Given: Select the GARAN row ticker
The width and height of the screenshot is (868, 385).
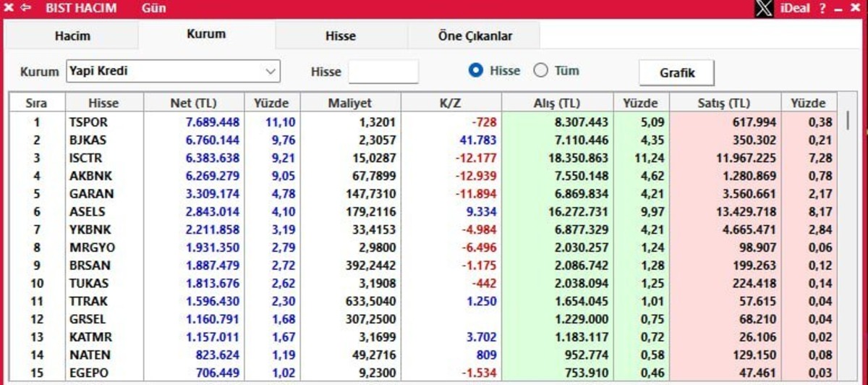Looking at the screenshot, I should pos(91,194).
